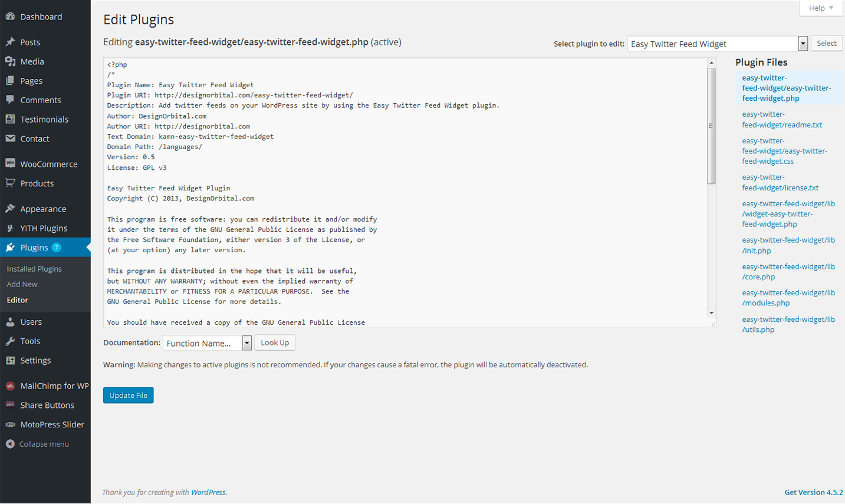Screen dimensions: 845x504
Task: Click the MailChimp for WP icon
Action: (x=10, y=386)
